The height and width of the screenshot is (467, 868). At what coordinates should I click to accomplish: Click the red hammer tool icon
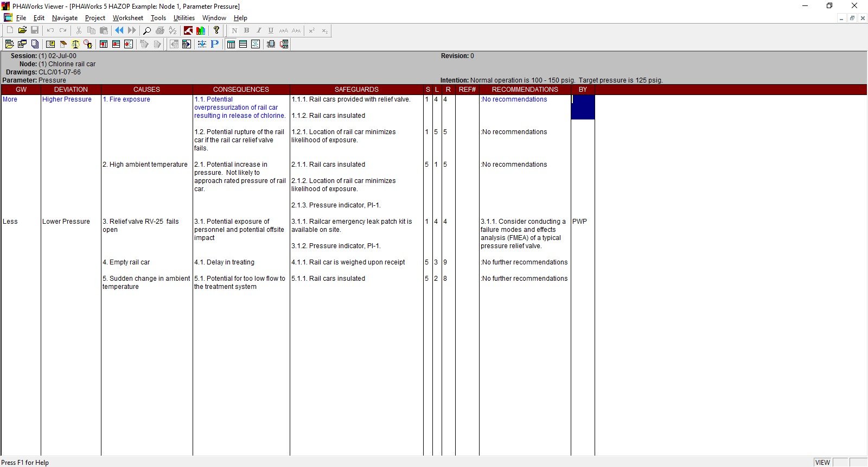tap(188, 30)
